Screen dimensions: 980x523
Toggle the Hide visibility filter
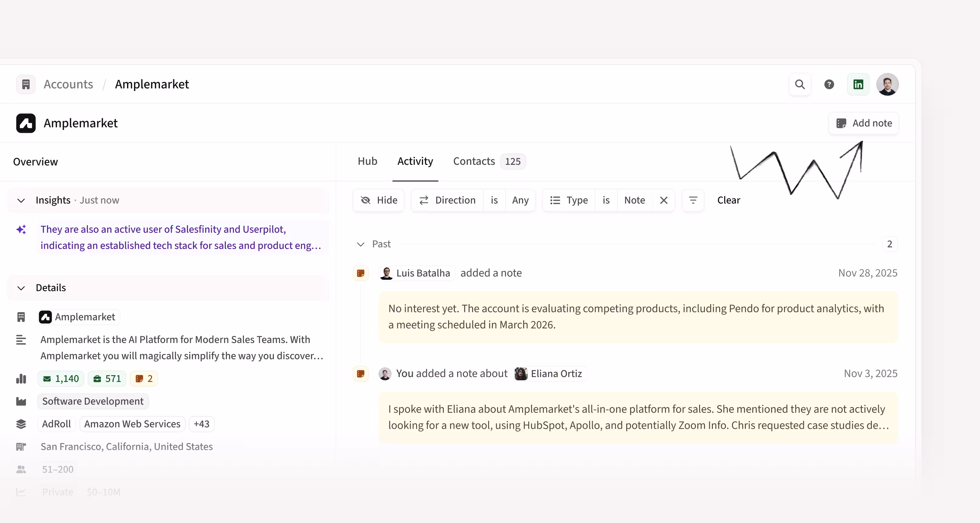[378, 200]
